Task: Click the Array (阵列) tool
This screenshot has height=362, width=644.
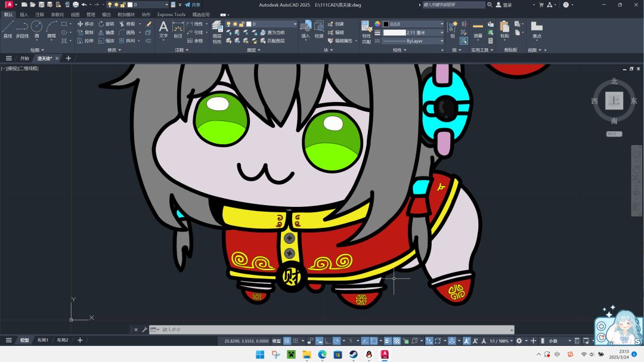Action: point(128,41)
